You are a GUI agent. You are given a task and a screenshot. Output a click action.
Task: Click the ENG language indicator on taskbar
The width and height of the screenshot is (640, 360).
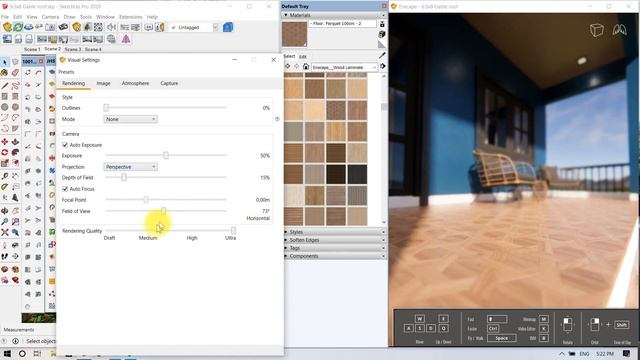(x=584, y=353)
